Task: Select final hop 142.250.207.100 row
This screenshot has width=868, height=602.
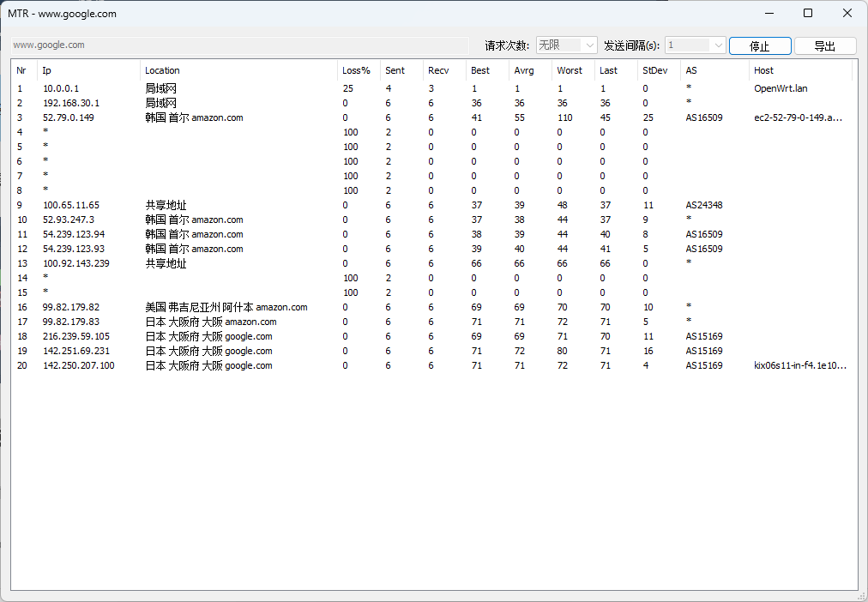Action: point(78,365)
